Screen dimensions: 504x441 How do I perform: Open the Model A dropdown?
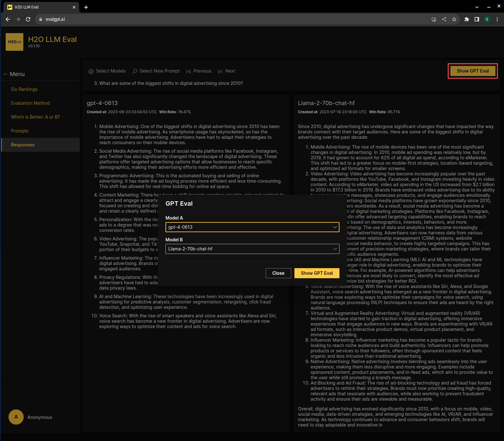(252, 227)
